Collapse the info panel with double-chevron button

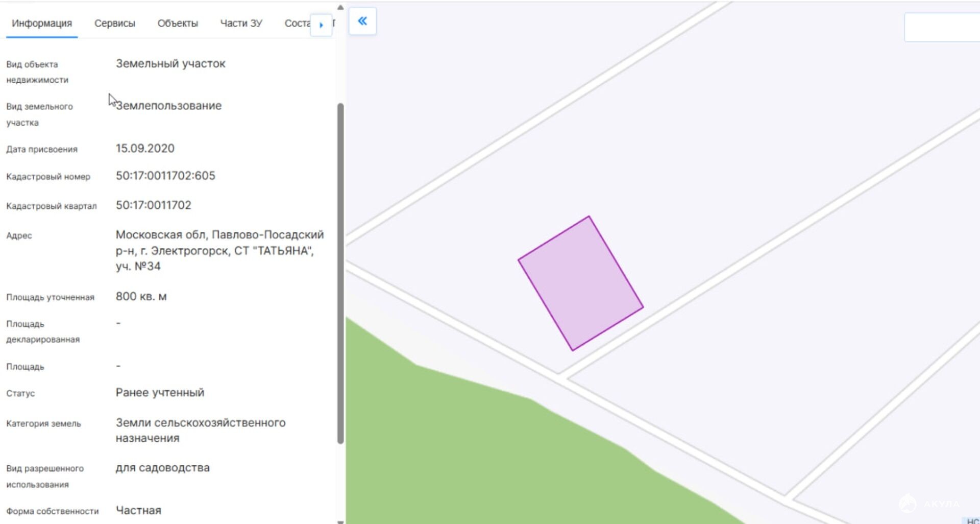click(362, 21)
